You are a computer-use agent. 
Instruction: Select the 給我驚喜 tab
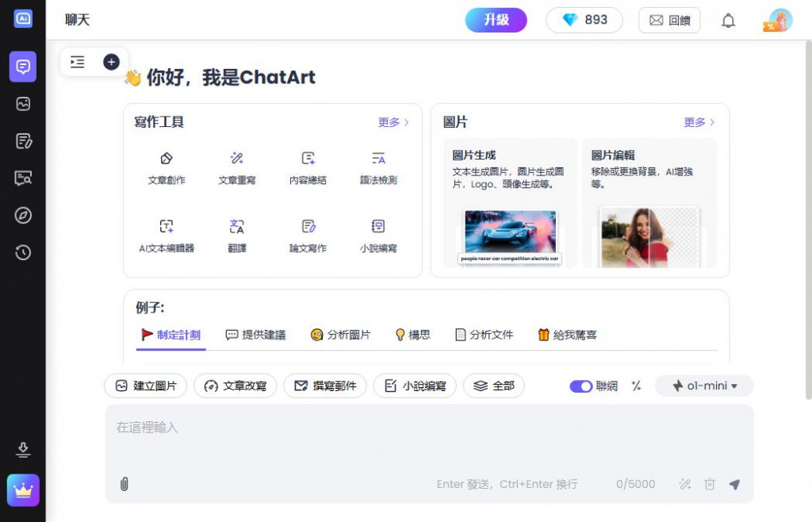[x=567, y=335]
